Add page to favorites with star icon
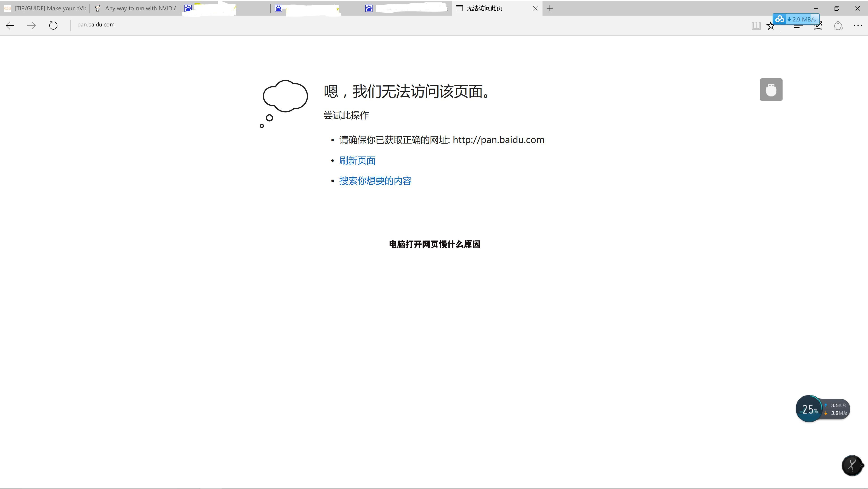The image size is (868, 489). point(771,26)
